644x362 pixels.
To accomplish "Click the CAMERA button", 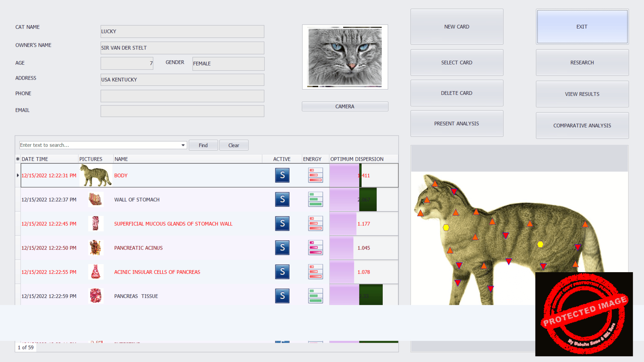I will pos(345,106).
